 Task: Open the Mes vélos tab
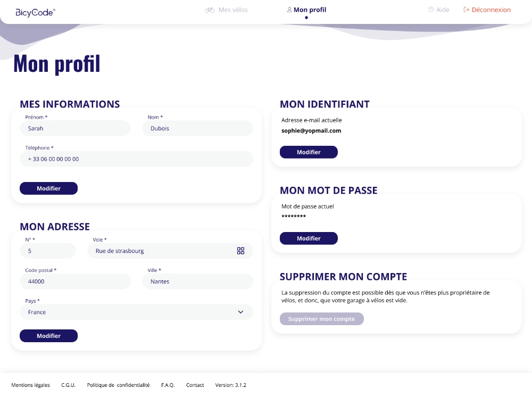pos(232,10)
